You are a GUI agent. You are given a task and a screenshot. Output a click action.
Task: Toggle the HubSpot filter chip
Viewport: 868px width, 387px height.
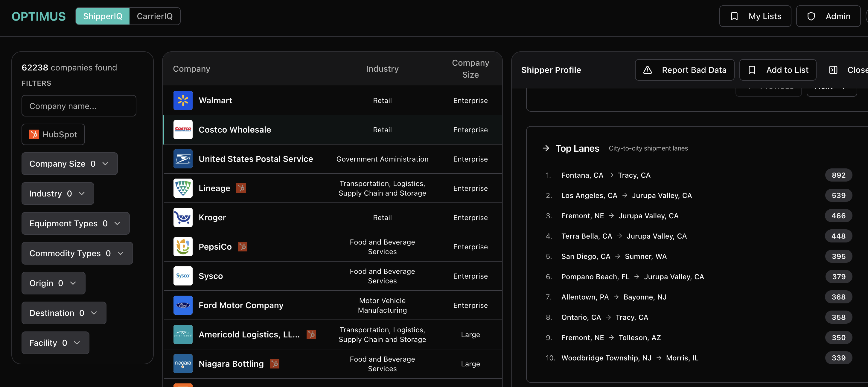[x=53, y=134]
